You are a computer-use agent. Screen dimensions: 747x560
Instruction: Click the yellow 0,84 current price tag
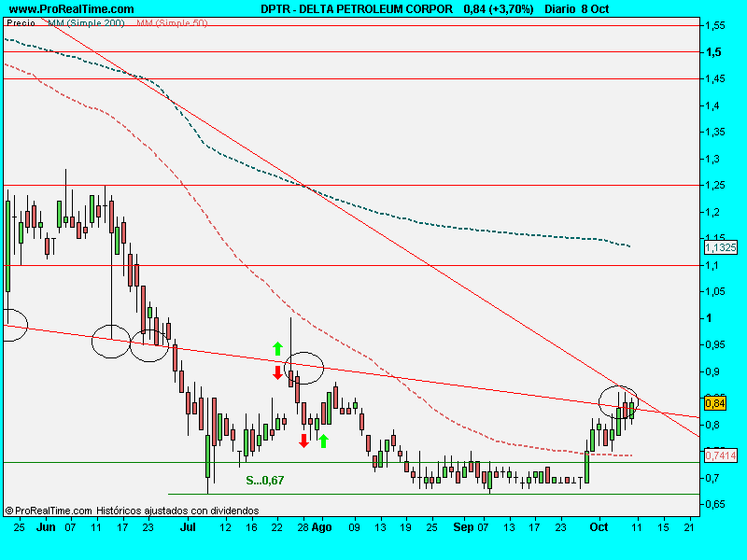pos(715,403)
